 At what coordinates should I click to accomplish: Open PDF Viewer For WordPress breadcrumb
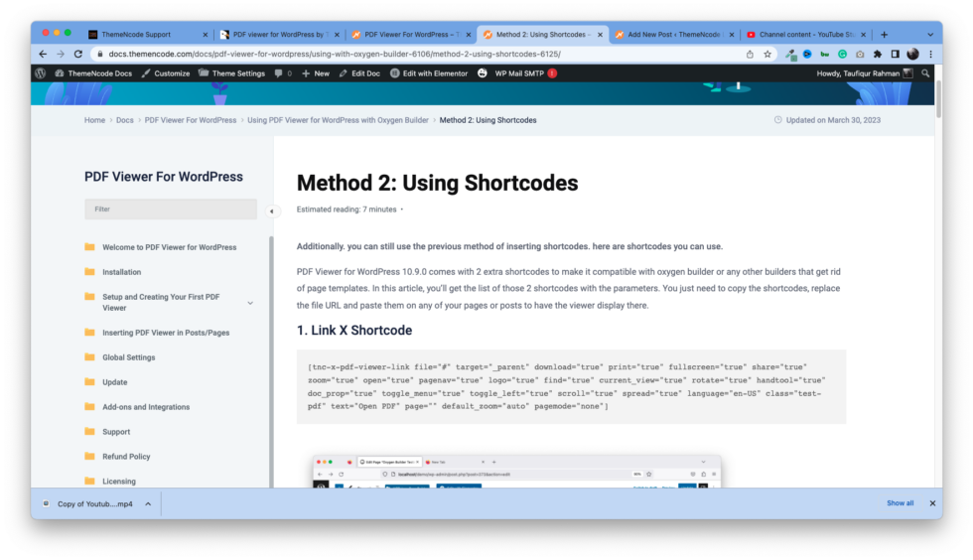(x=191, y=120)
